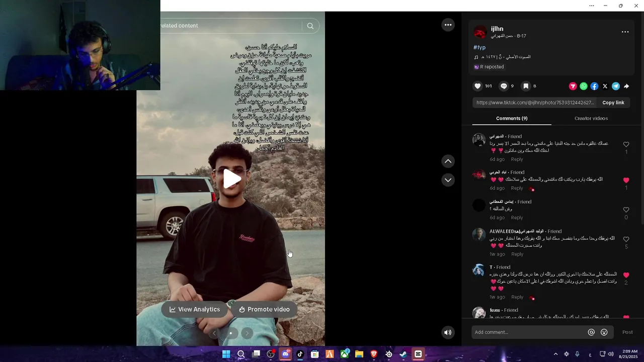This screenshot has width=644, height=362.
Task: Click the Promote video button
Action: click(264, 309)
